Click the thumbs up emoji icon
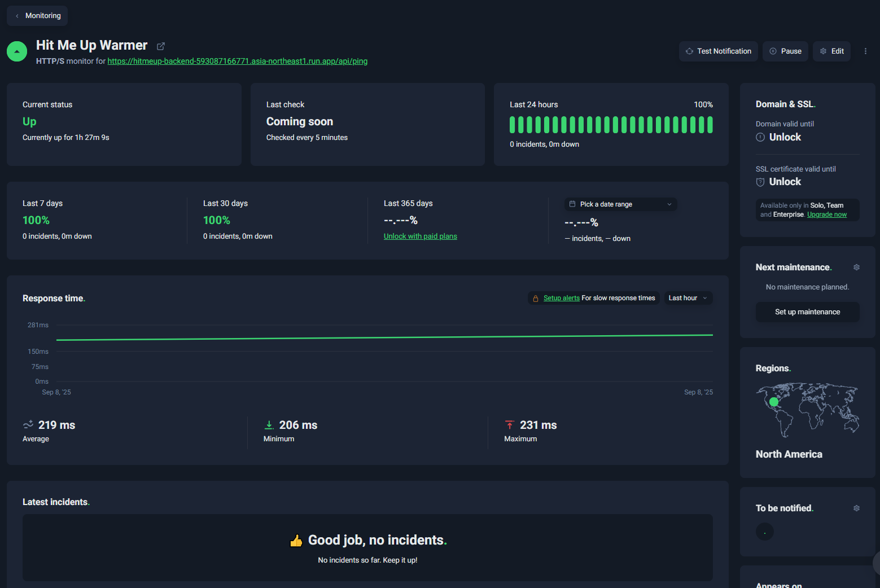 click(x=296, y=541)
